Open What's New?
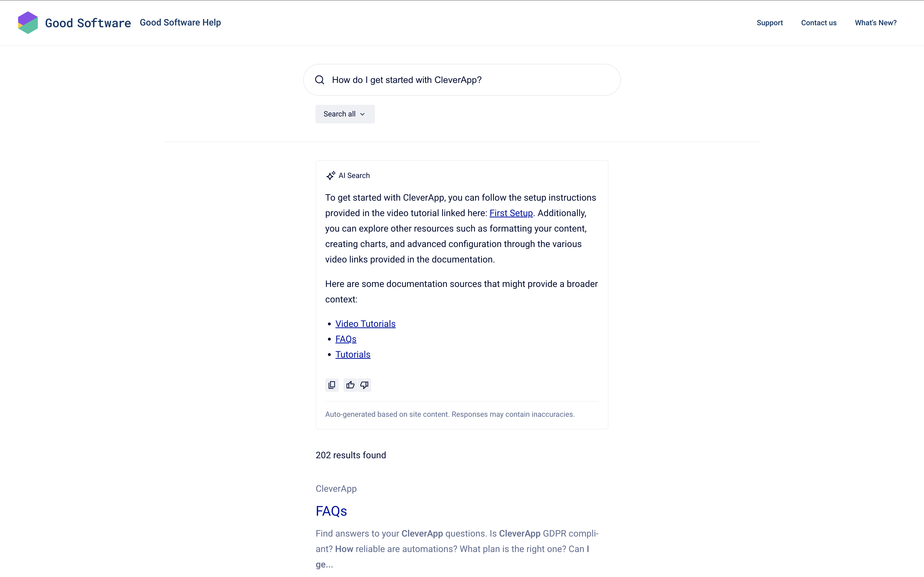The width and height of the screenshot is (924, 577). coord(876,22)
